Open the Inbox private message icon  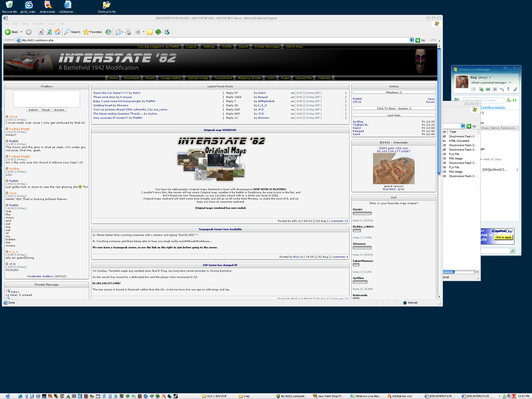click(8, 291)
